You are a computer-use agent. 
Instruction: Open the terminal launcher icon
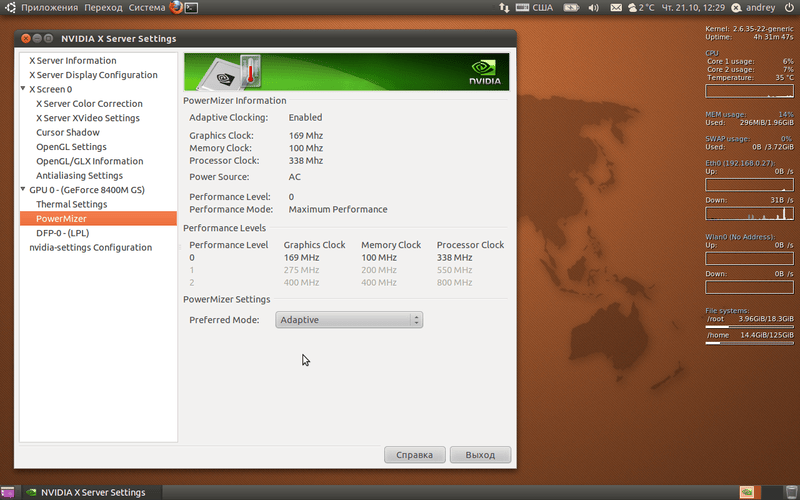[x=192, y=7]
